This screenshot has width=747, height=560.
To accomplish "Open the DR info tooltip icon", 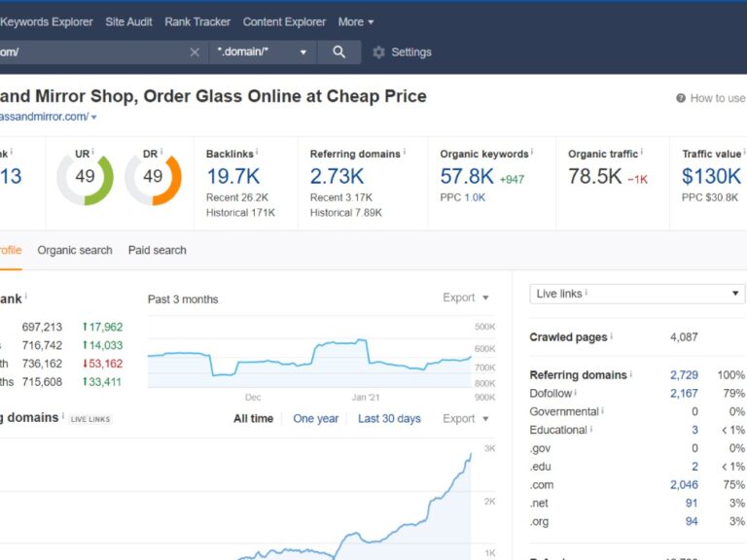I will coord(161,152).
